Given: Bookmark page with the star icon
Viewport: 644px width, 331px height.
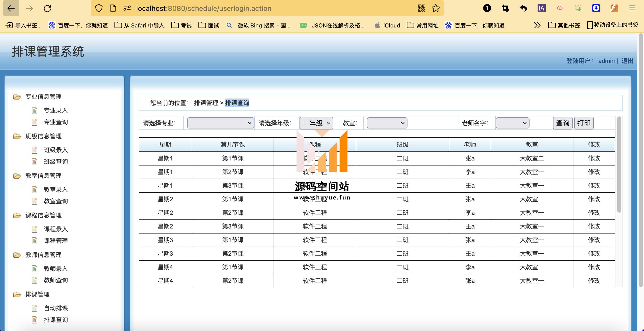Looking at the screenshot, I should [x=435, y=8].
